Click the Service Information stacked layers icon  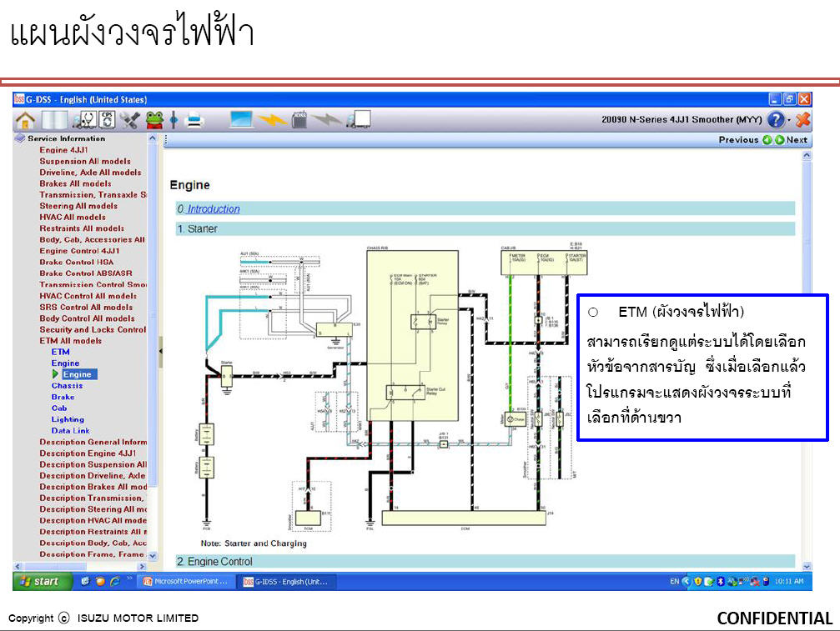tap(20, 138)
